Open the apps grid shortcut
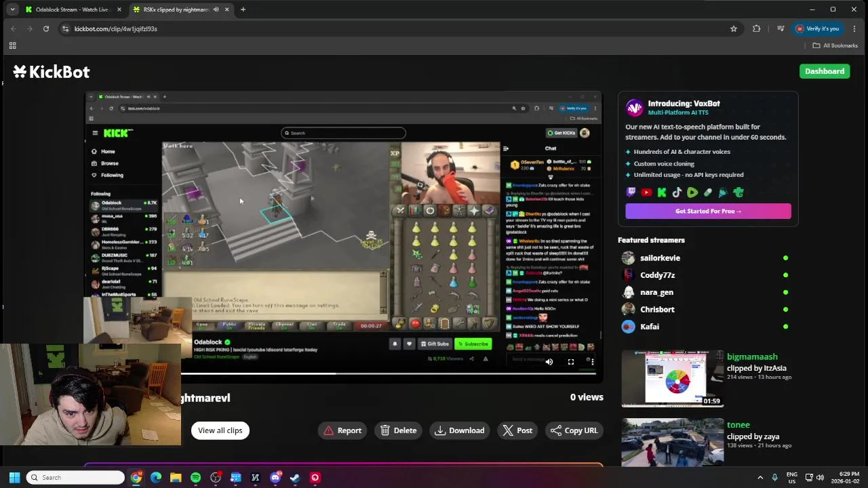The height and width of the screenshot is (488, 868). (x=12, y=45)
